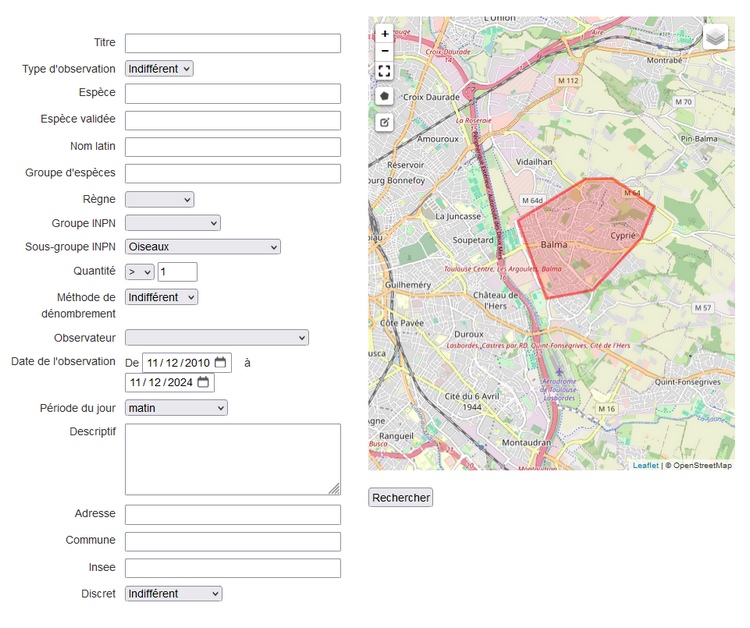
Task: Open the Période du jour dropdown
Action: pos(176,408)
